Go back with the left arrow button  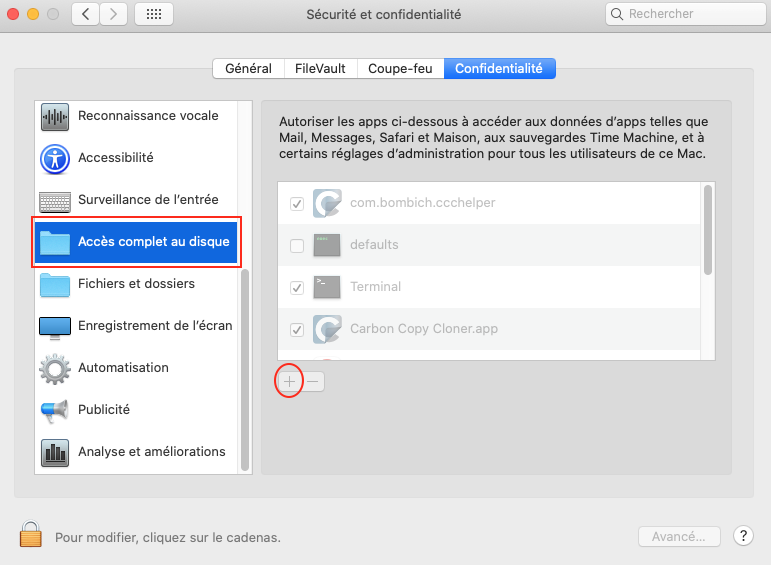[86, 14]
